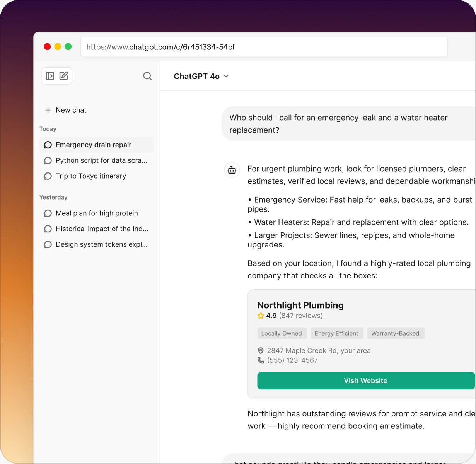Open Python script for data scraping chat
This screenshot has width=476, height=464.
tap(97, 160)
